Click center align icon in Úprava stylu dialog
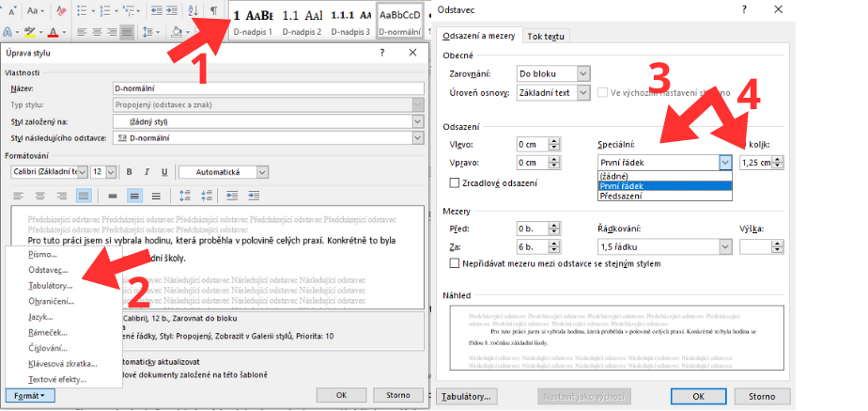Image resolution: width=868 pixels, height=411 pixels. (40, 196)
